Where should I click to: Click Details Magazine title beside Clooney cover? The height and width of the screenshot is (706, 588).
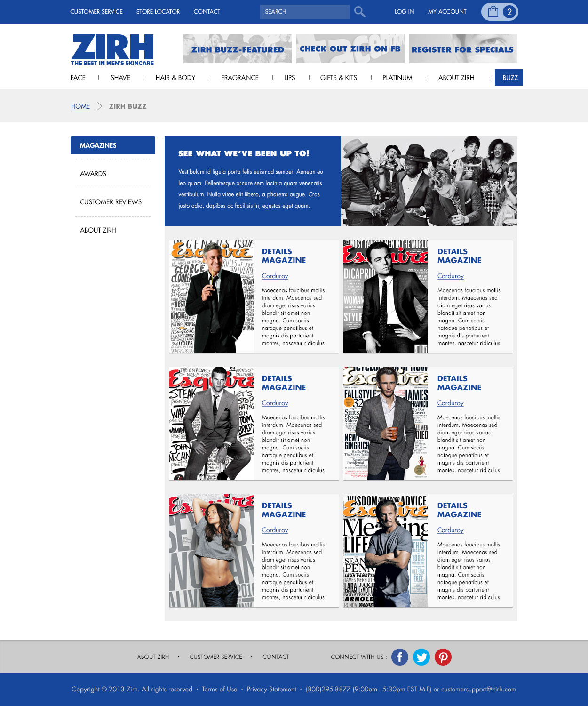pos(284,256)
